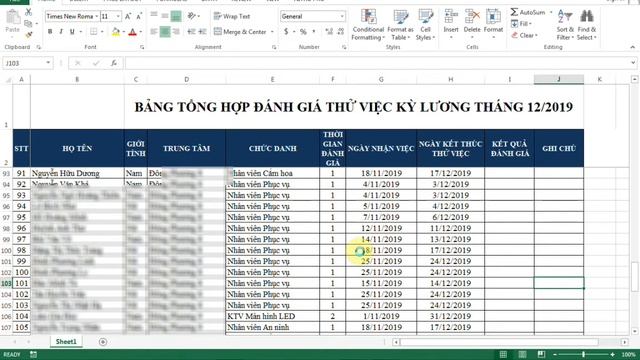
Task: Increase font size with the large A button
Action: pos(128,16)
